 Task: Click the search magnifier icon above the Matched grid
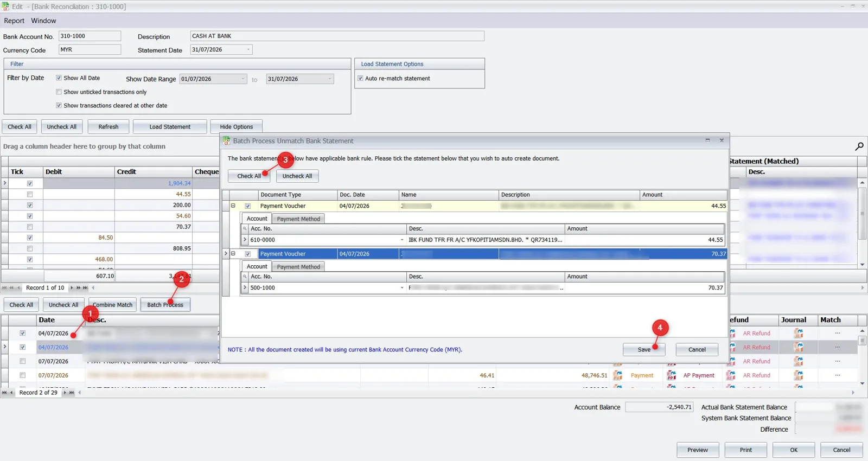point(859,146)
